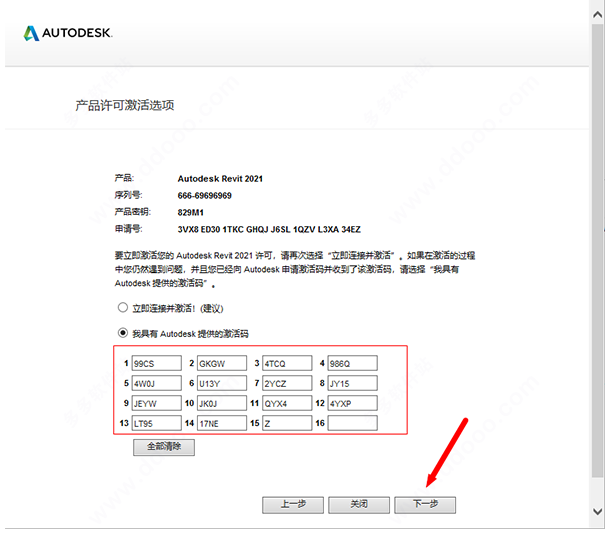The height and width of the screenshot is (534, 609).
Task: Click activation code field 8 containing JY15
Action: click(352, 383)
